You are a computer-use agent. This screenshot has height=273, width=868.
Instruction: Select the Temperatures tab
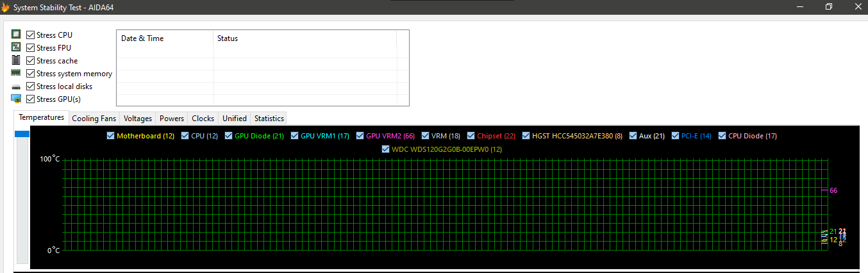(42, 117)
